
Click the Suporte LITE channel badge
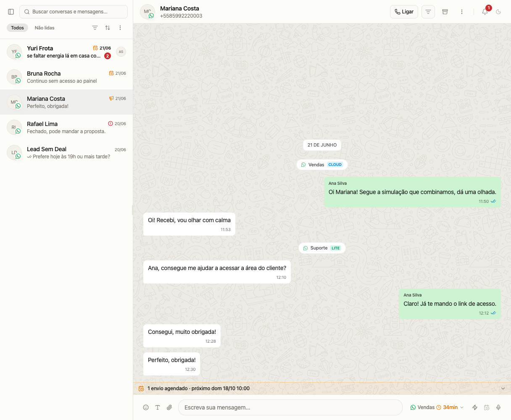coord(322,248)
